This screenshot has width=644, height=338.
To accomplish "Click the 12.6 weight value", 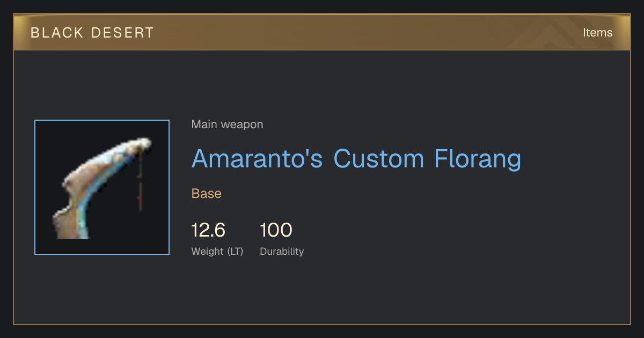I will (208, 230).
